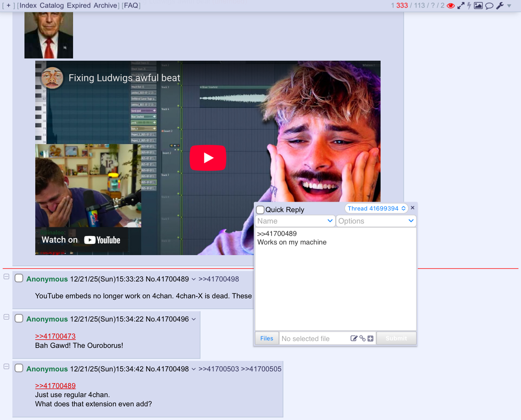Click the red eye thread watcher icon
This screenshot has height=420, width=521.
[450, 6]
